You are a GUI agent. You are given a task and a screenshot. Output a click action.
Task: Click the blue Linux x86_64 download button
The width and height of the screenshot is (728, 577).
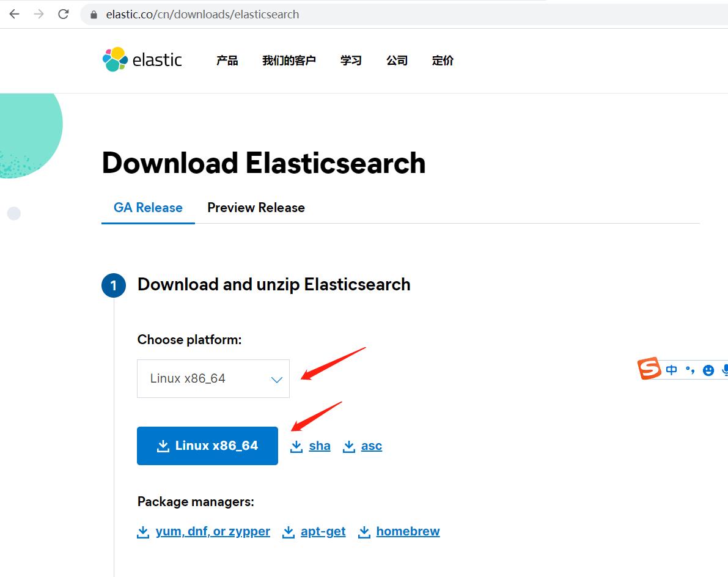point(208,446)
